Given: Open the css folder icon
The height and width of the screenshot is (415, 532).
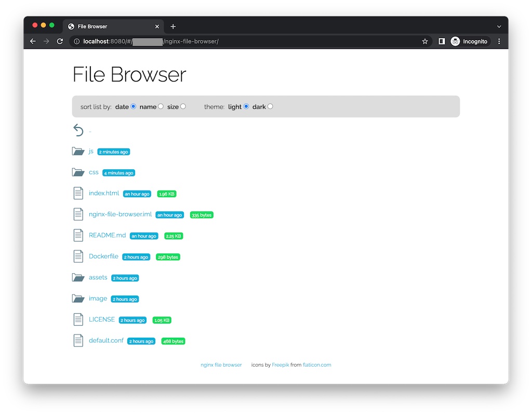Looking at the screenshot, I should [x=78, y=172].
